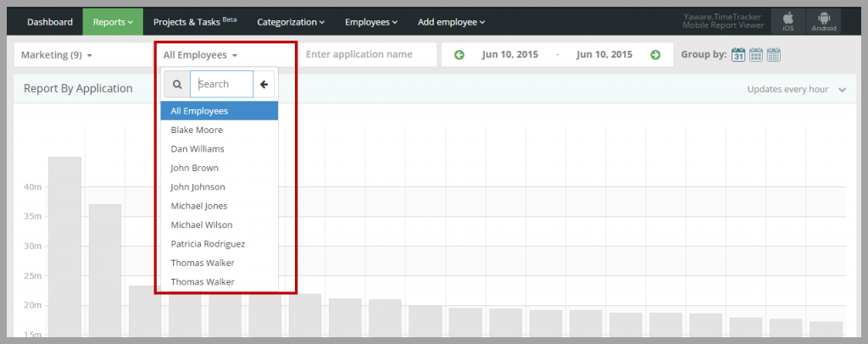
Task: Go to previous date with green left arrow
Action: click(x=459, y=55)
